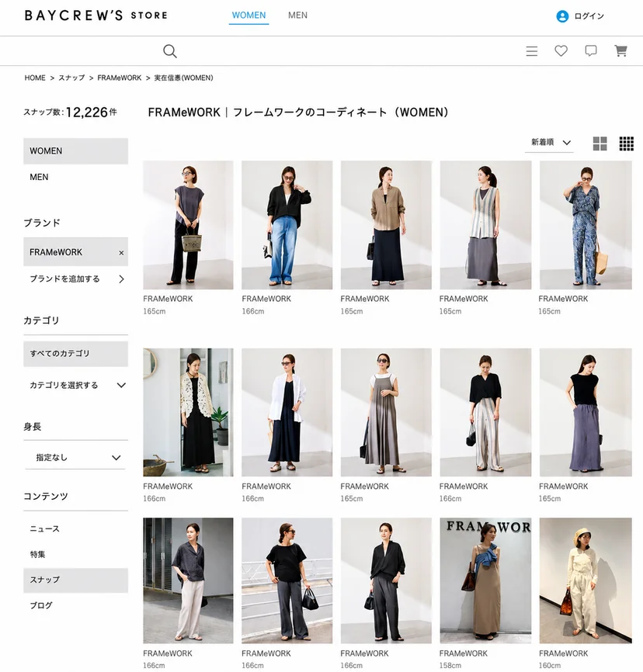The height and width of the screenshot is (672, 643).
Task: Open snap with white lace cardigan
Action: 188,412
